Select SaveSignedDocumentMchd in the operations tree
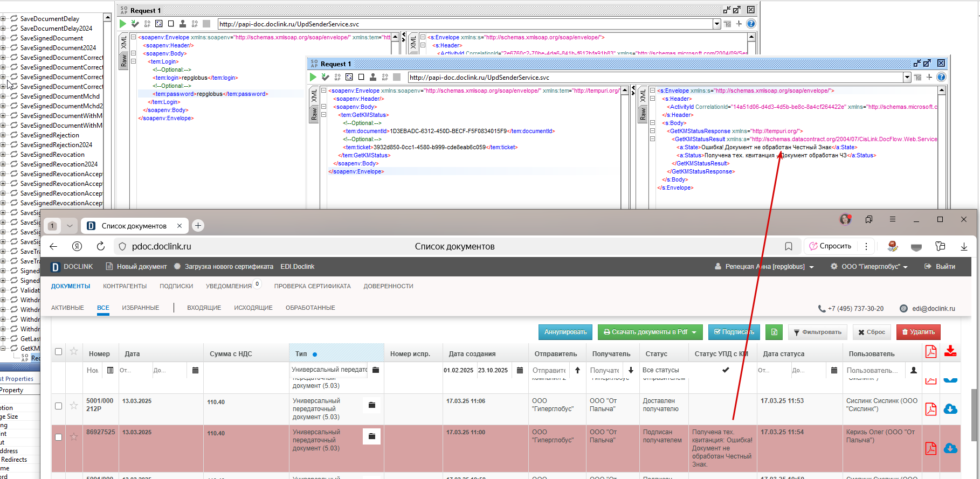This screenshot has height=479, width=980. 60,96
